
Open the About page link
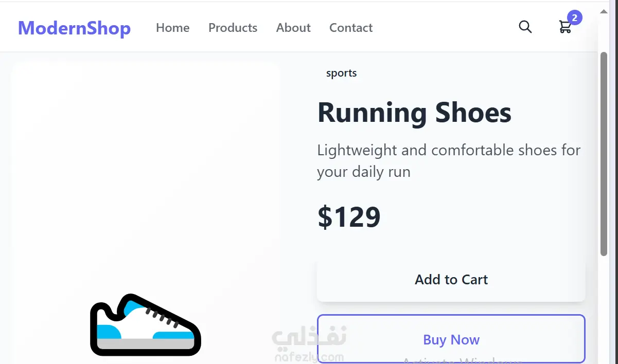[x=293, y=28]
